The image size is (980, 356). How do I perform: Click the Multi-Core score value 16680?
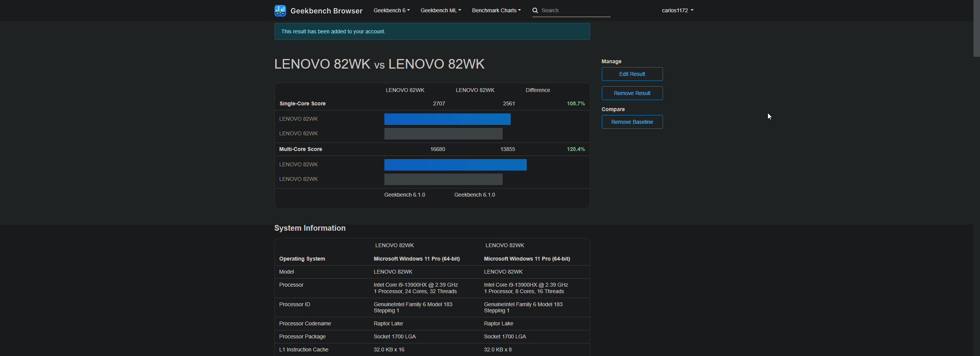438,149
